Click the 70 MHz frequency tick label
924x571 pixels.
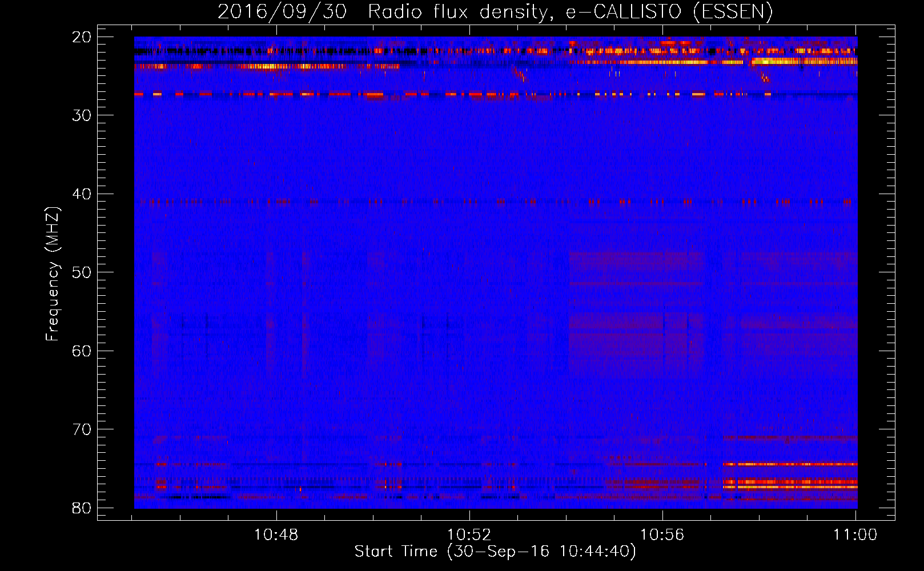(x=82, y=429)
